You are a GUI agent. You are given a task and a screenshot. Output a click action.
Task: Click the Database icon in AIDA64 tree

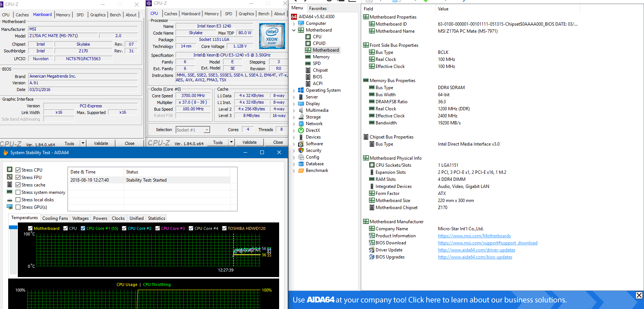301,164
